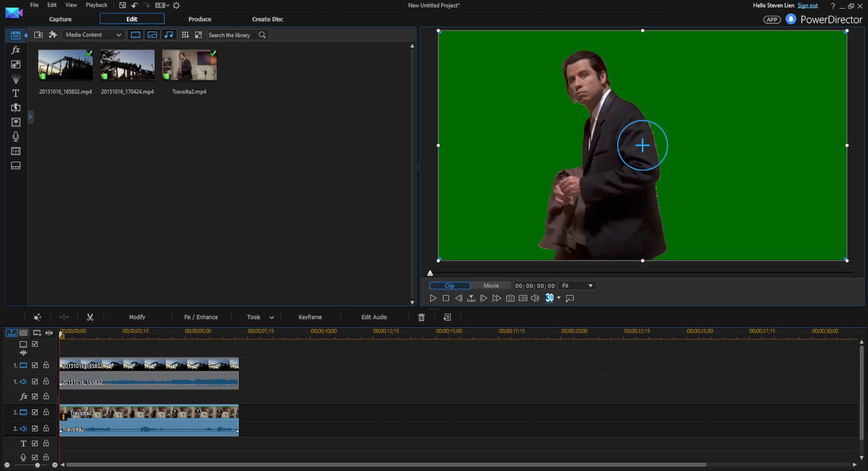
Task: Click the save project icon
Action: tap(123, 5)
